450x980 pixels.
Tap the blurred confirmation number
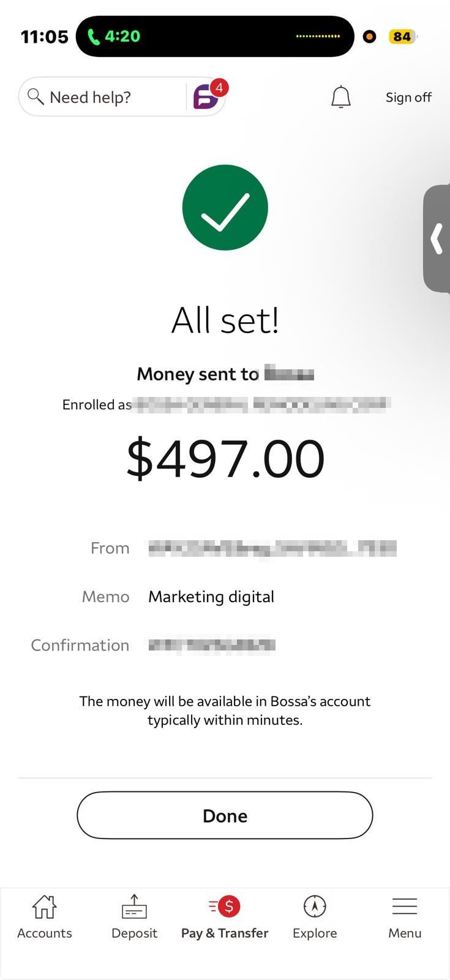pyautogui.click(x=211, y=645)
